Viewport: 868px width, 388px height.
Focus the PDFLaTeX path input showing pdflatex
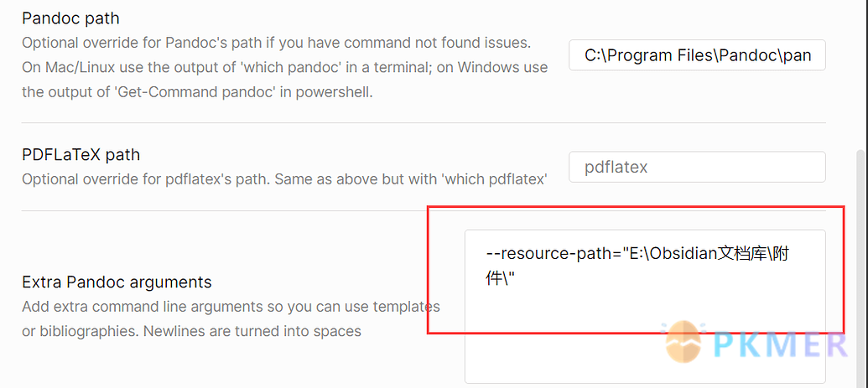click(697, 167)
